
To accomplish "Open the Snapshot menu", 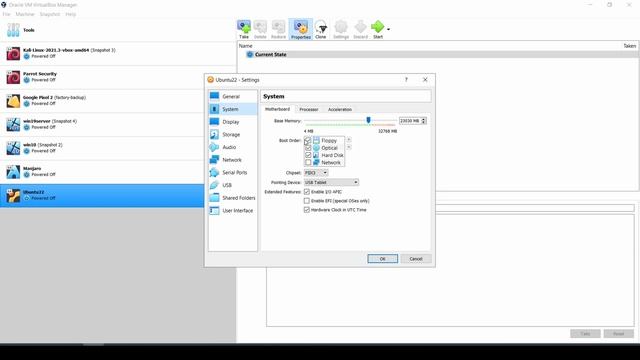I will pos(50,14).
